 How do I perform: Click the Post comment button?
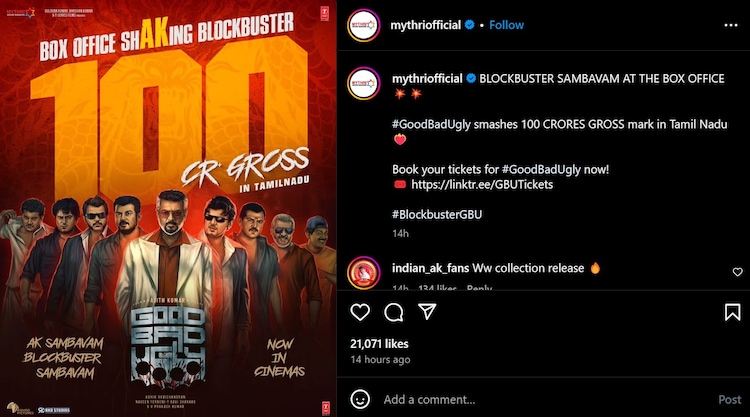[729, 400]
